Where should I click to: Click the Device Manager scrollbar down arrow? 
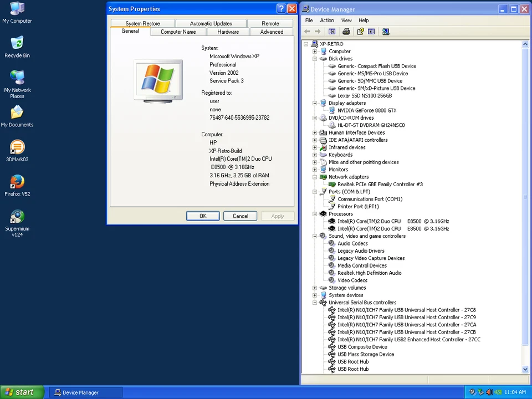(525, 369)
